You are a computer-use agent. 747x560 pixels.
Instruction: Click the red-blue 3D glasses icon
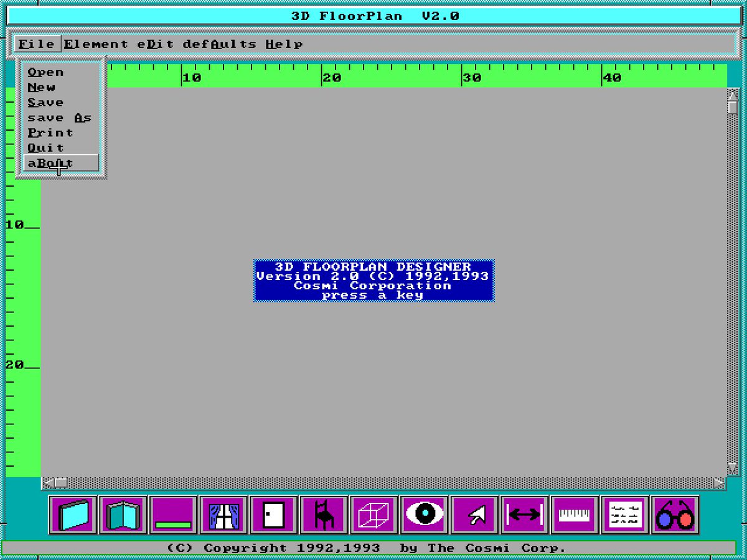pyautogui.click(x=675, y=515)
